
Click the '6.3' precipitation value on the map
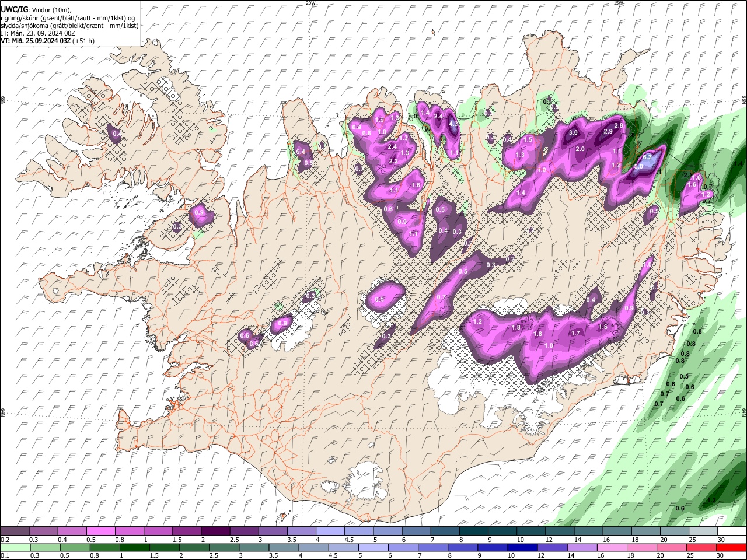tap(647, 157)
